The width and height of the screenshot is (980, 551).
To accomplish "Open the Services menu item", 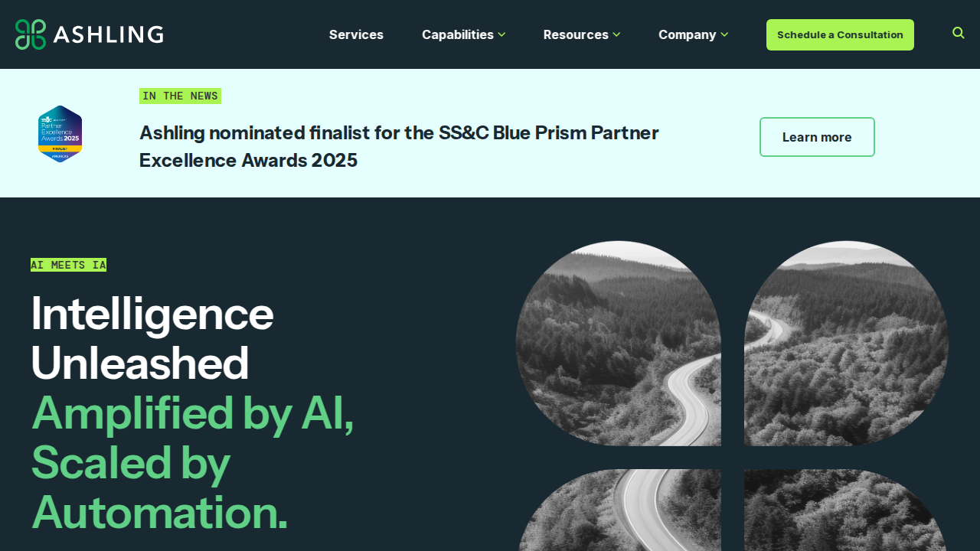I will tap(356, 34).
